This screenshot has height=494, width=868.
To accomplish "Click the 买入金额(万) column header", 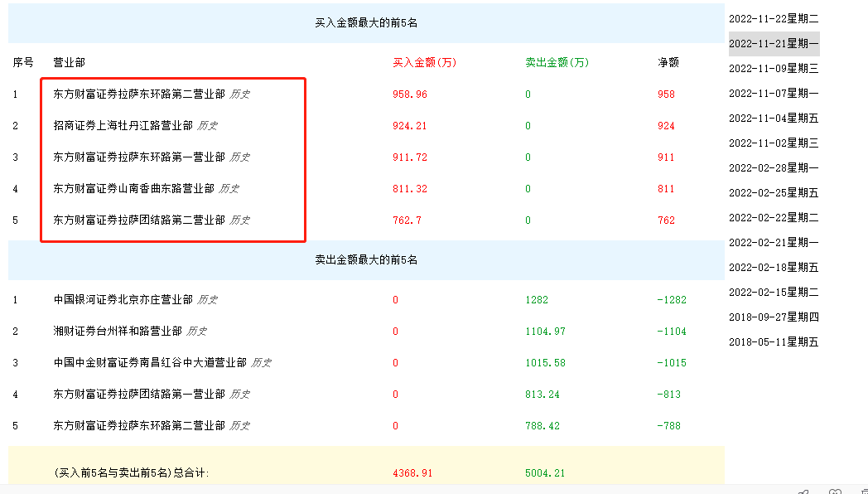I will [425, 63].
